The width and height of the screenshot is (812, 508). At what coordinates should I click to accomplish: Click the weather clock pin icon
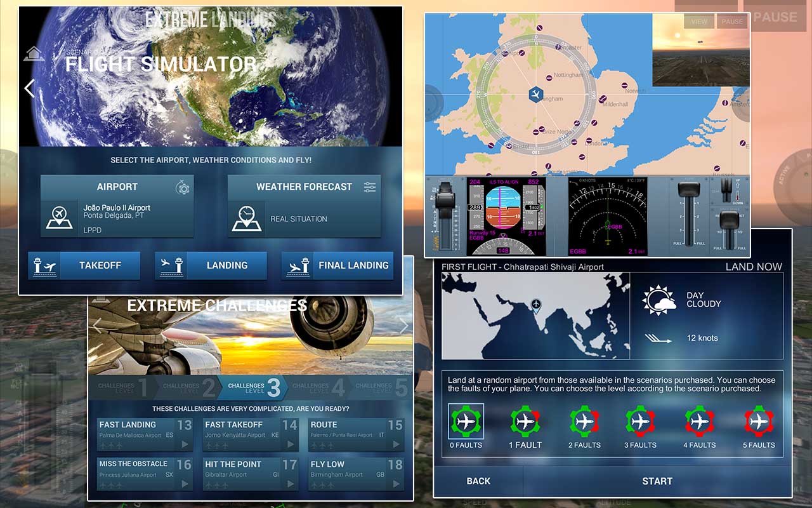click(x=246, y=218)
